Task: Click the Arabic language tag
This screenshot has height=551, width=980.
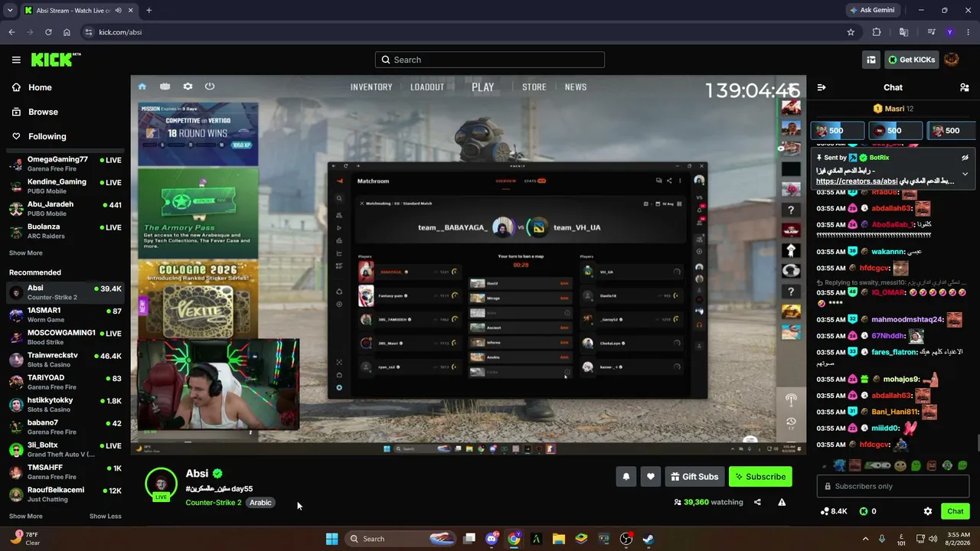Action: pyautogui.click(x=260, y=503)
